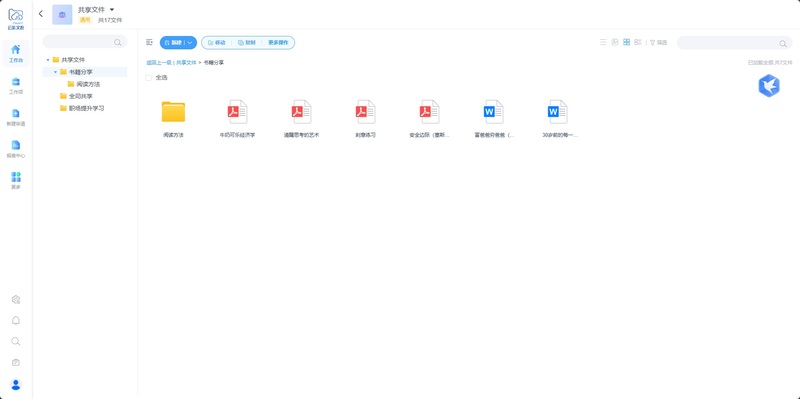Focus the folder tree search field
This screenshot has width=800, height=399.
(85, 42)
